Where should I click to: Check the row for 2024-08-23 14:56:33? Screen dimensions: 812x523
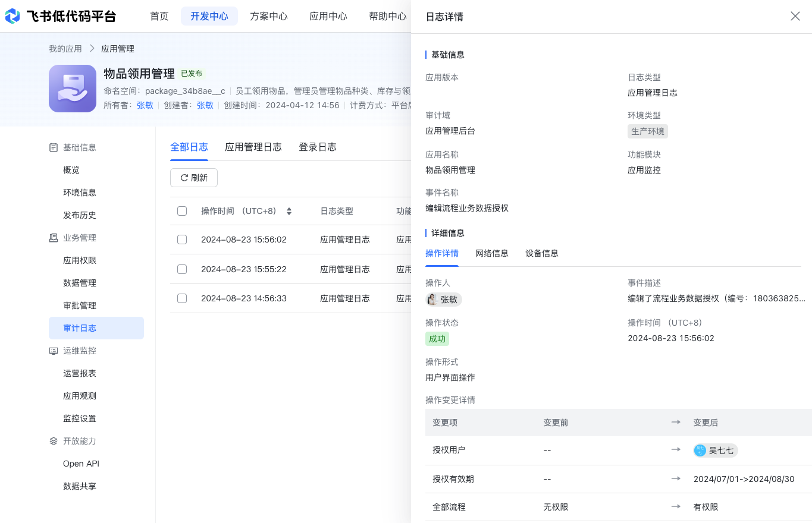182,298
